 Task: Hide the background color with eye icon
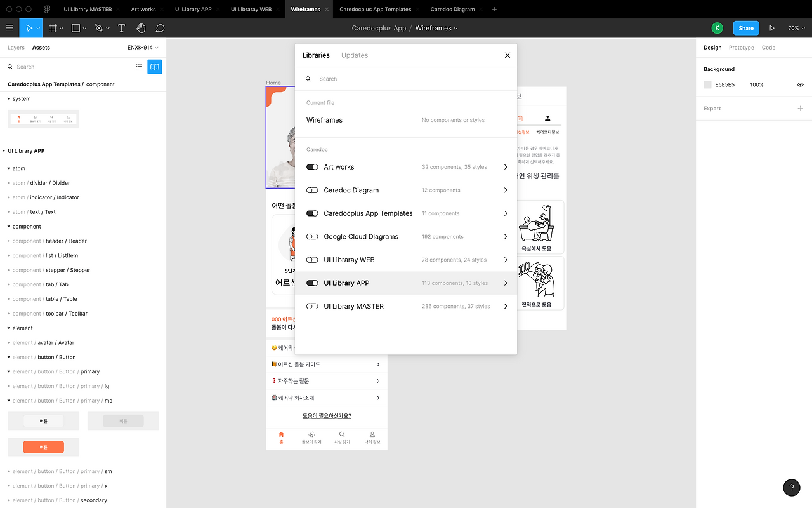801,84
